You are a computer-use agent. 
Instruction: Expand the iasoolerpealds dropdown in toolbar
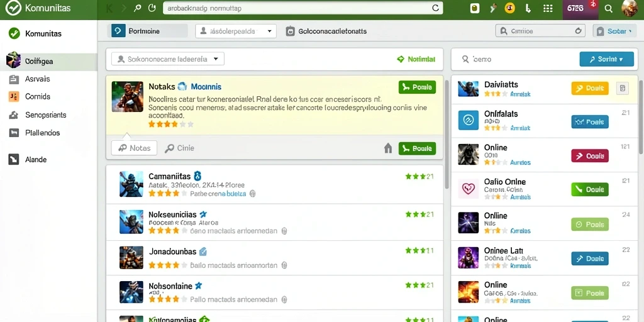click(x=236, y=31)
